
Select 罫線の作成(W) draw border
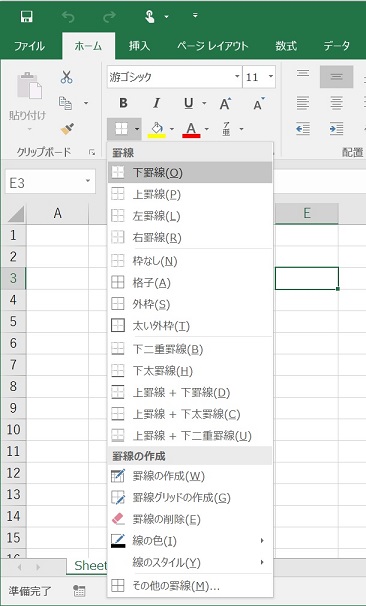190,476
